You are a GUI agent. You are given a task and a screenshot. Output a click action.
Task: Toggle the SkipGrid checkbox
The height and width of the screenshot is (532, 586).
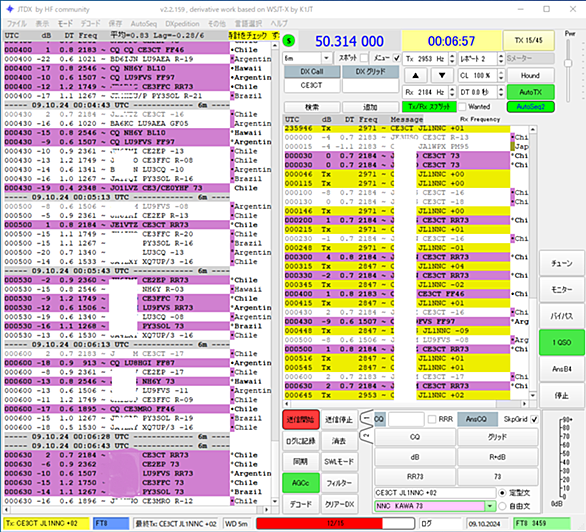pyautogui.click(x=534, y=419)
